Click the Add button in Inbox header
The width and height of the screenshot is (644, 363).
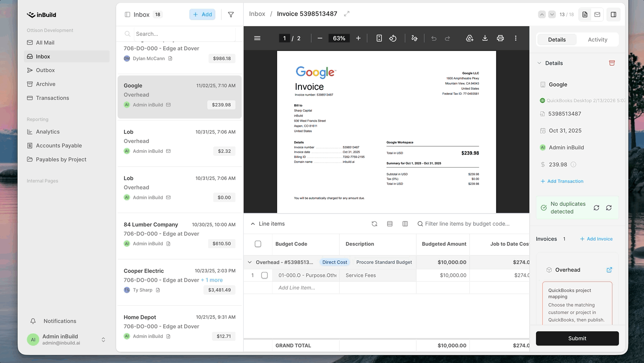(x=202, y=15)
